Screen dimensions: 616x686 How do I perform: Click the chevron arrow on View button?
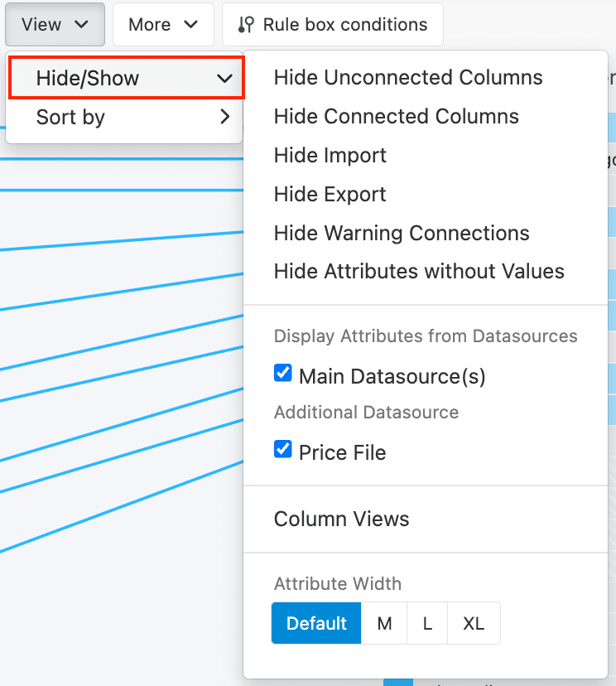pos(81,25)
